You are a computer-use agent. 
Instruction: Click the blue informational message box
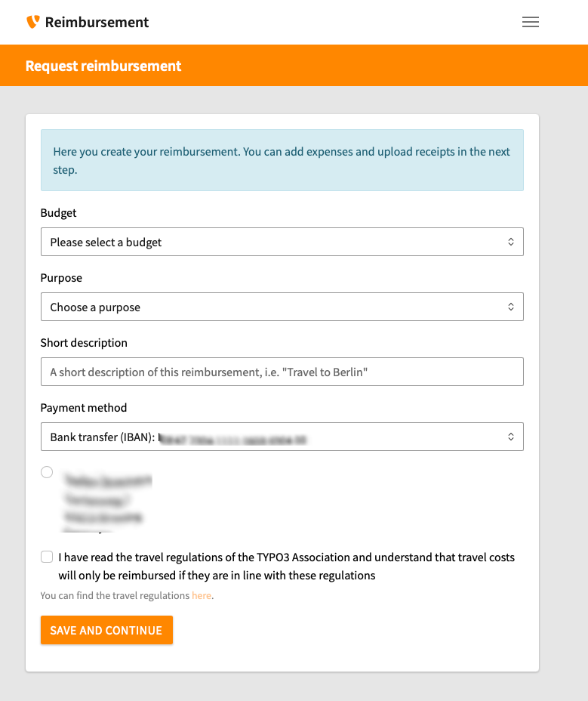coord(282,160)
